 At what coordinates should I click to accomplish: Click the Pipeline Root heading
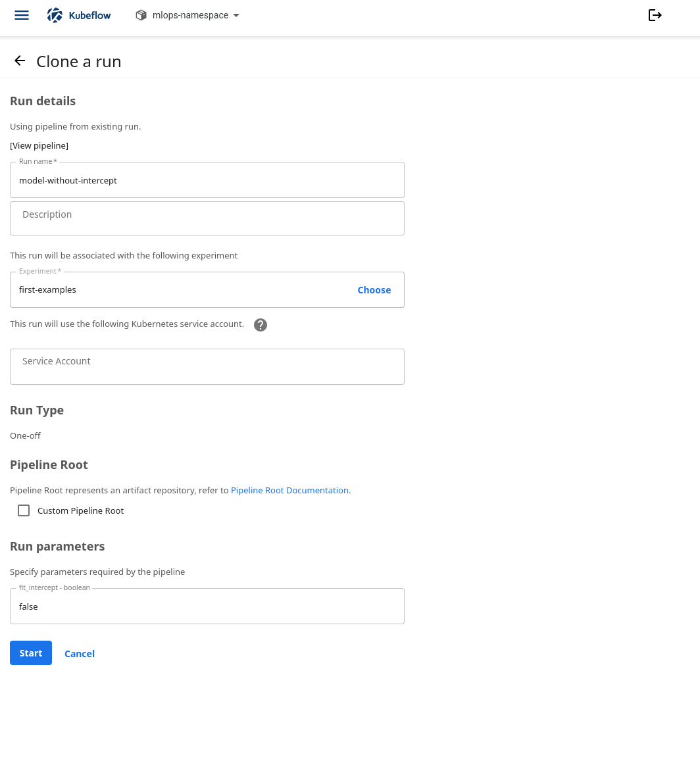coord(49,465)
